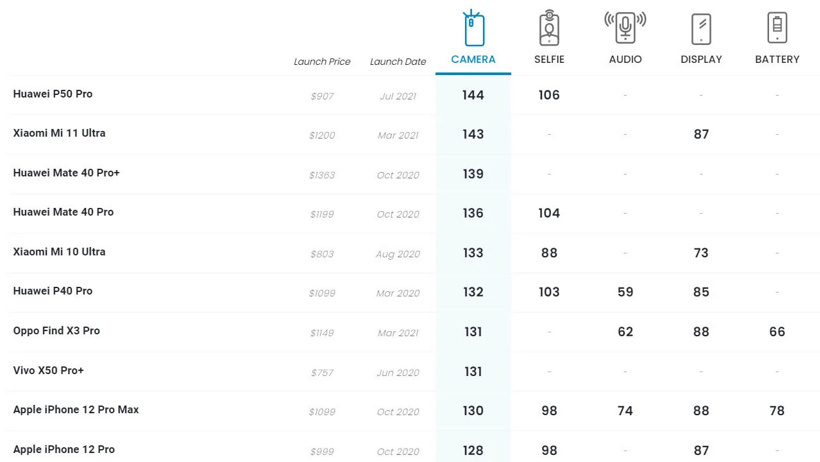Open Apple iPhone 12 Pro Max link
The image size is (820, 462).
76,410
